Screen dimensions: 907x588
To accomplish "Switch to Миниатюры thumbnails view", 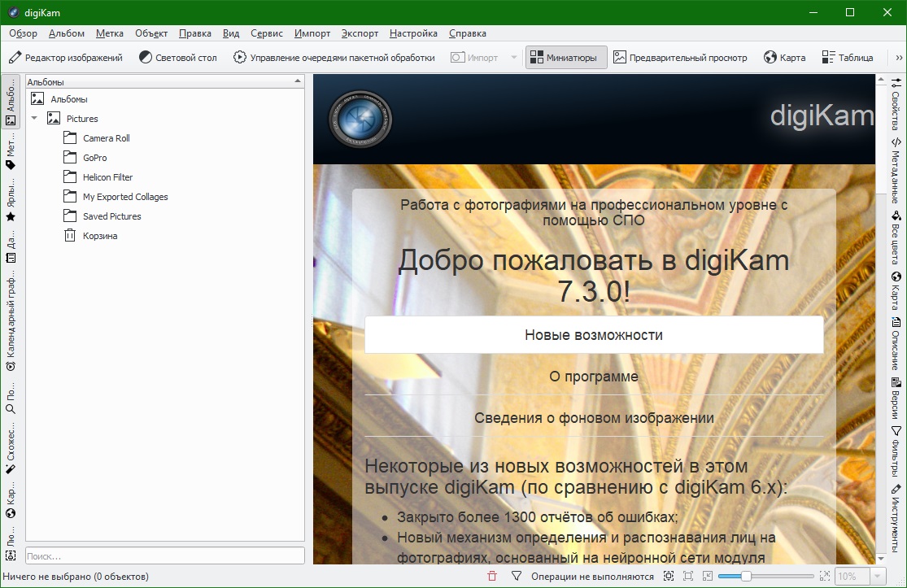I will tap(565, 57).
